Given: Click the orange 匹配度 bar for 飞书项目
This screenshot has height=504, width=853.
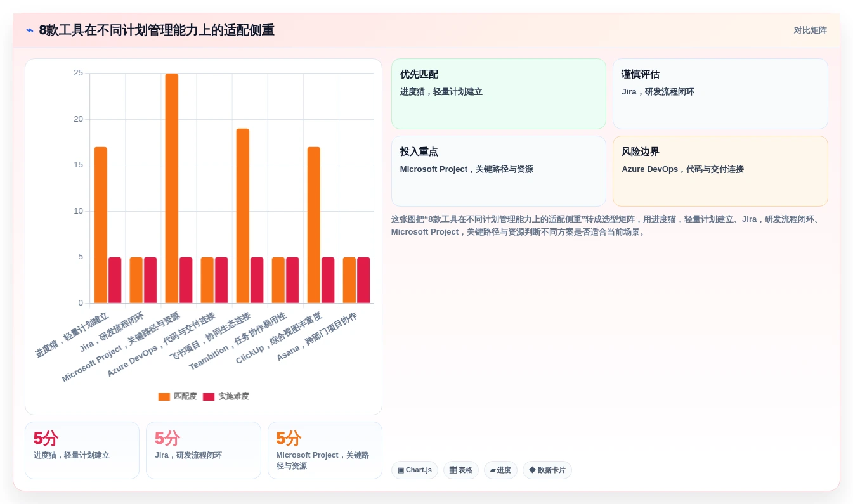Looking at the screenshot, I should pos(243,216).
